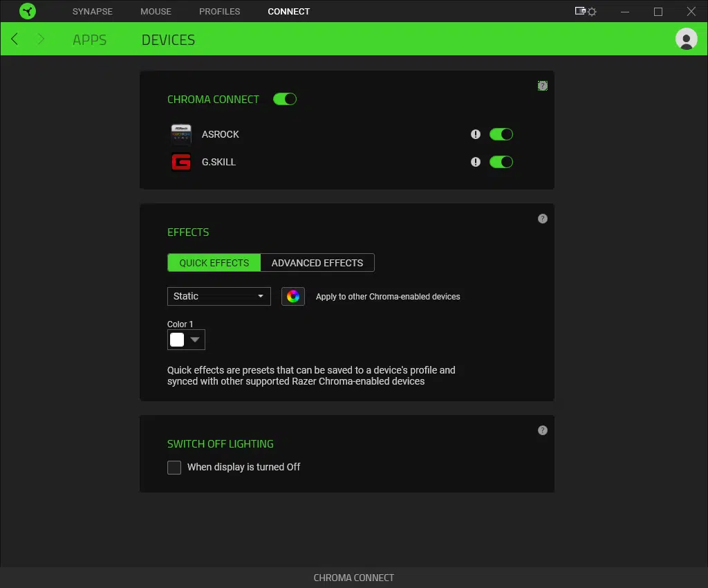Minimize the Razer Synapse window

[x=624, y=12]
